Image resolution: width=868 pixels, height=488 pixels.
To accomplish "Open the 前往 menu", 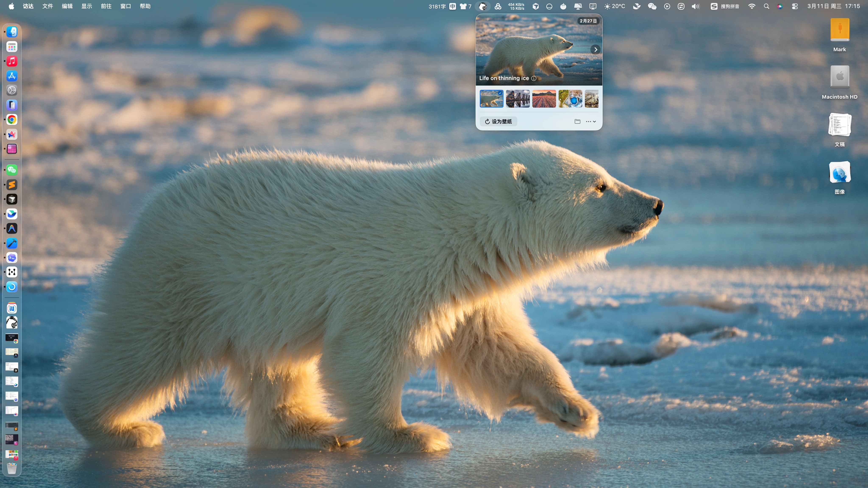I will [x=106, y=6].
